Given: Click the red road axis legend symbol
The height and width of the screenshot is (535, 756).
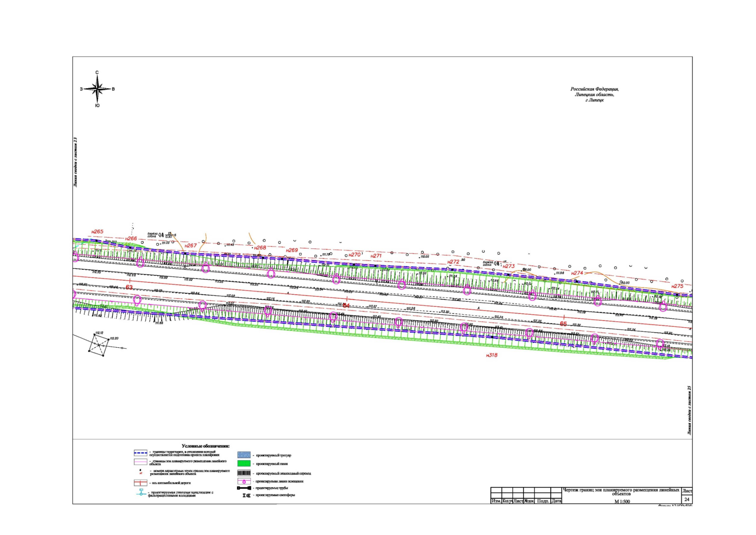Looking at the screenshot, I should coord(140,483).
